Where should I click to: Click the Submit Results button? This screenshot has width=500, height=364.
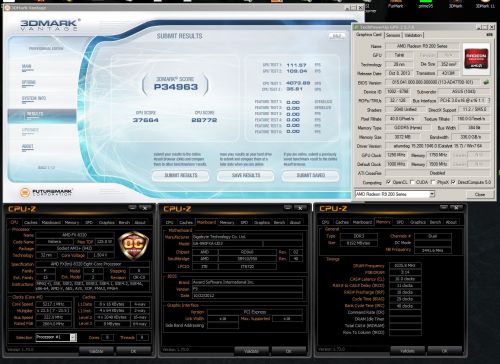(x=181, y=175)
